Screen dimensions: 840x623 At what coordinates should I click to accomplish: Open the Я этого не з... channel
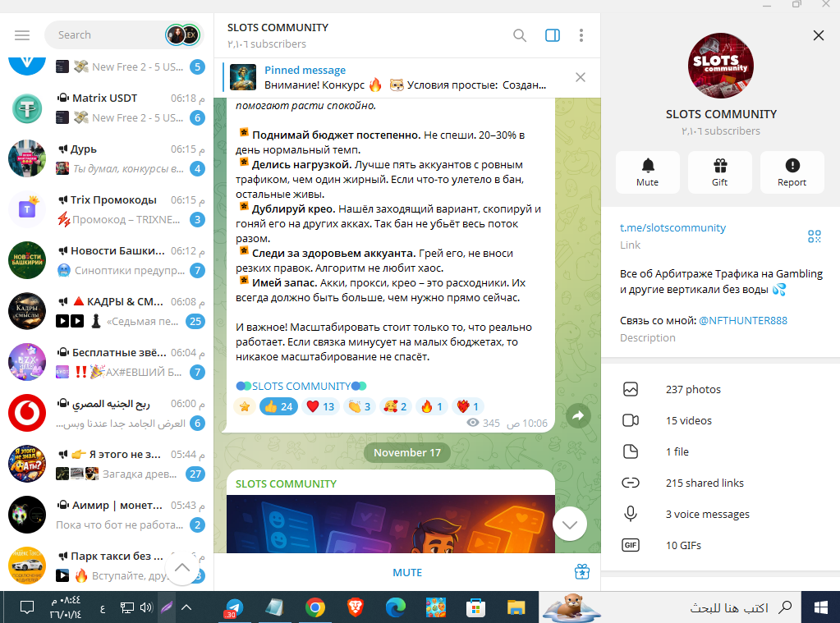tap(107, 464)
